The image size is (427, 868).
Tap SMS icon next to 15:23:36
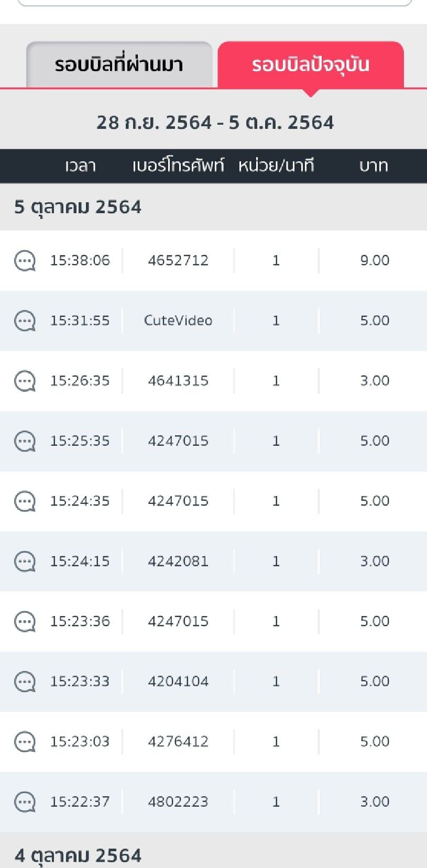(25, 622)
